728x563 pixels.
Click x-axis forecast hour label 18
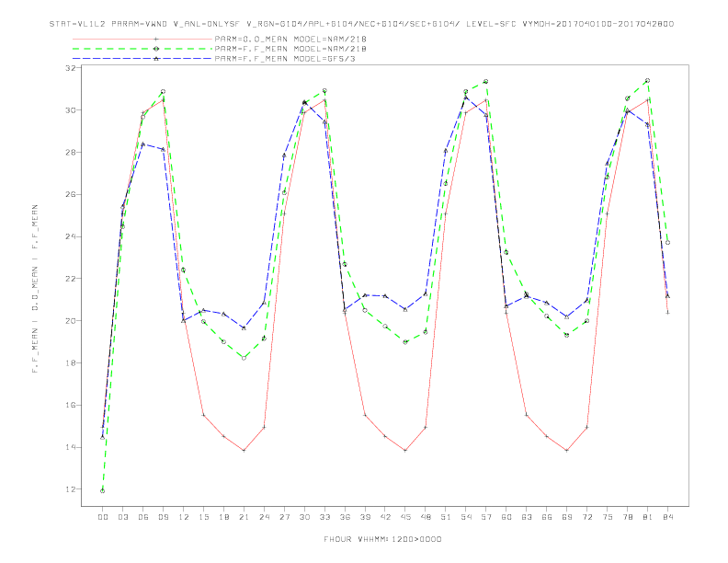(x=223, y=517)
